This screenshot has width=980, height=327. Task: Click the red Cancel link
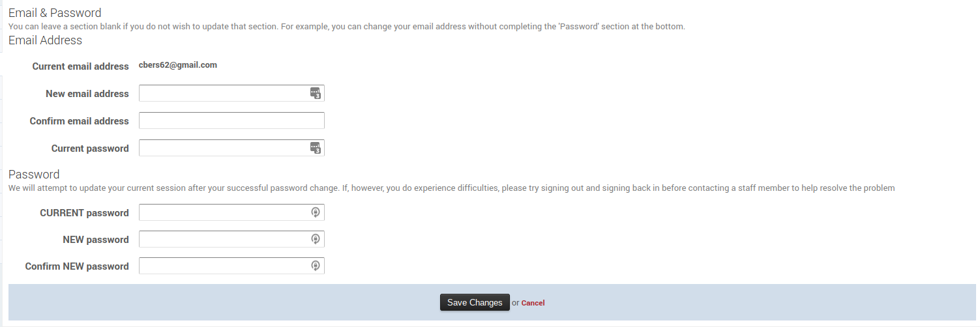[533, 303]
